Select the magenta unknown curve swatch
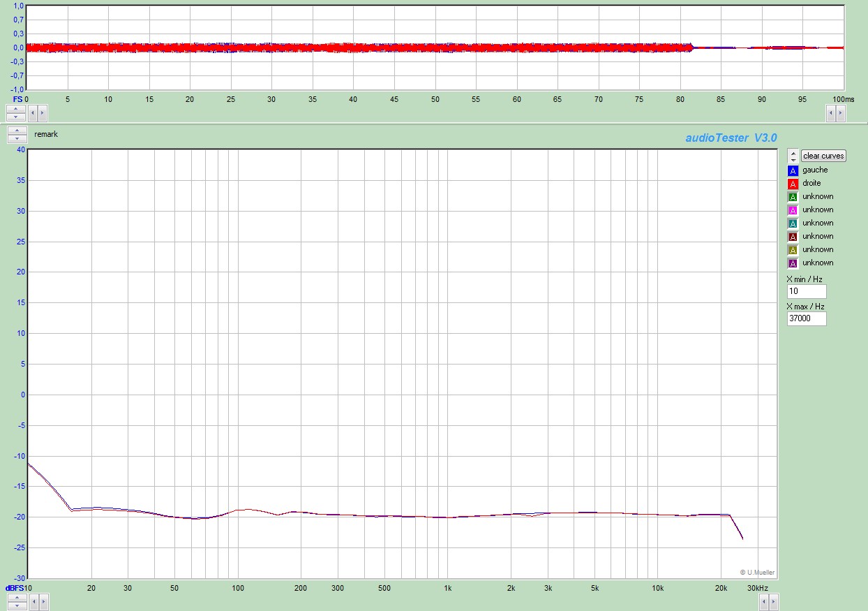 [x=793, y=210]
